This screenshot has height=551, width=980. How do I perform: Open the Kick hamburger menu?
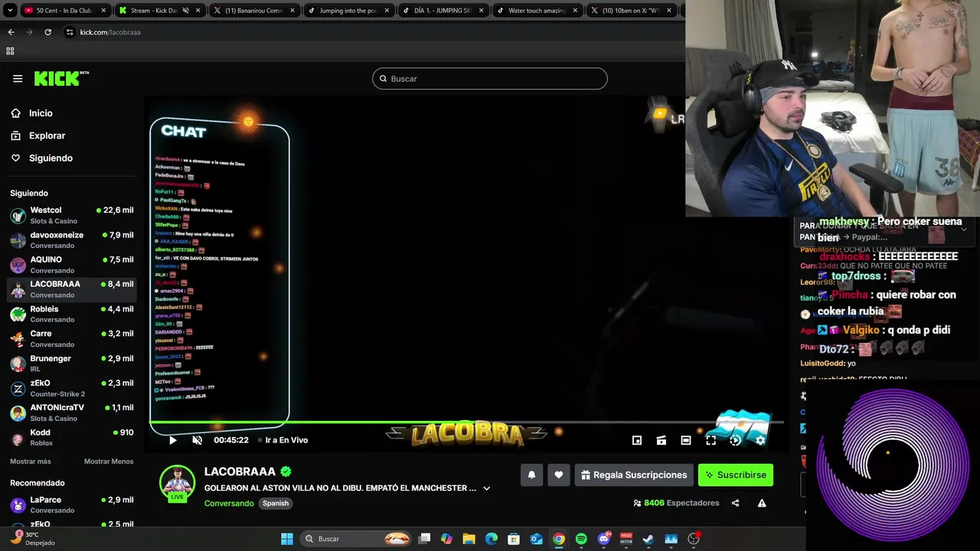coord(18,78)
